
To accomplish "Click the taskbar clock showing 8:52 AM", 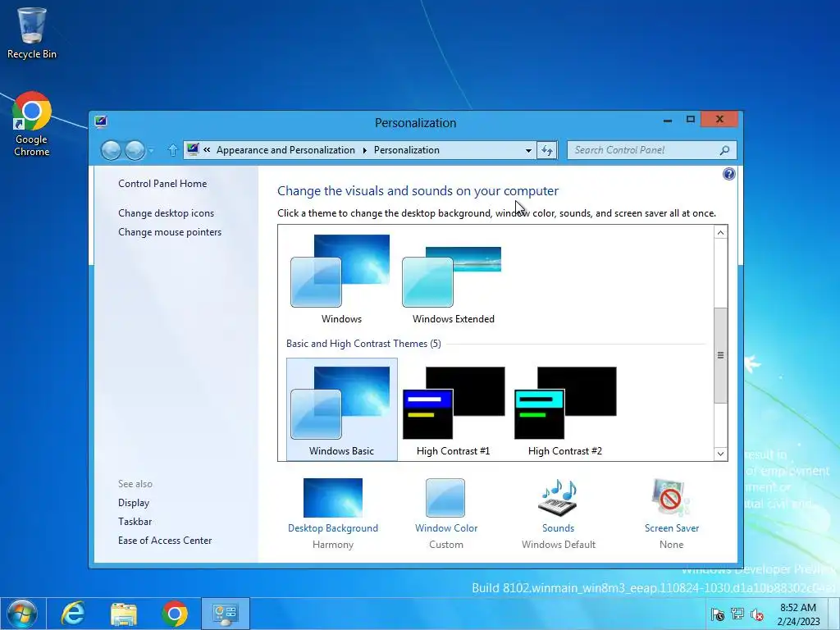I will click(798, 614).
